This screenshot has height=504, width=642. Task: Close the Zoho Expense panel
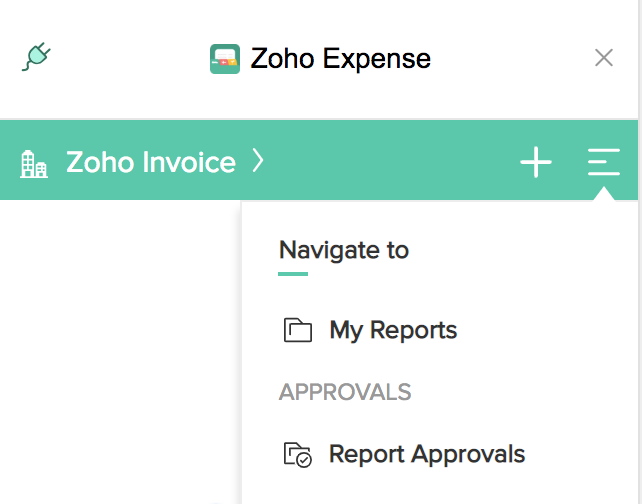click(604, 58)
